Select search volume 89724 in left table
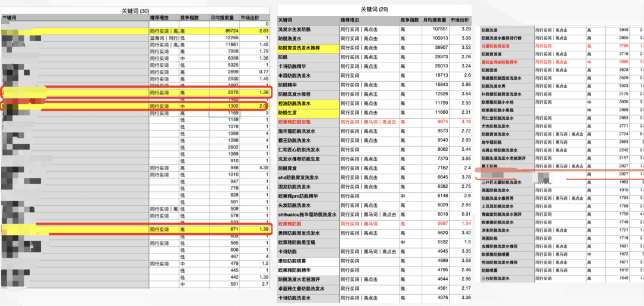 (x=231, y=31)
